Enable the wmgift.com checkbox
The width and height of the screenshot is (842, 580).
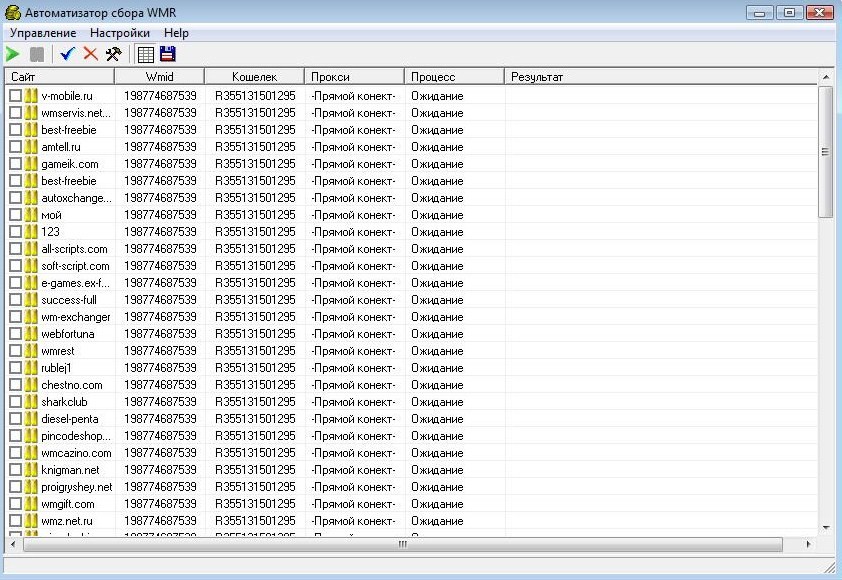pos(16,504)
